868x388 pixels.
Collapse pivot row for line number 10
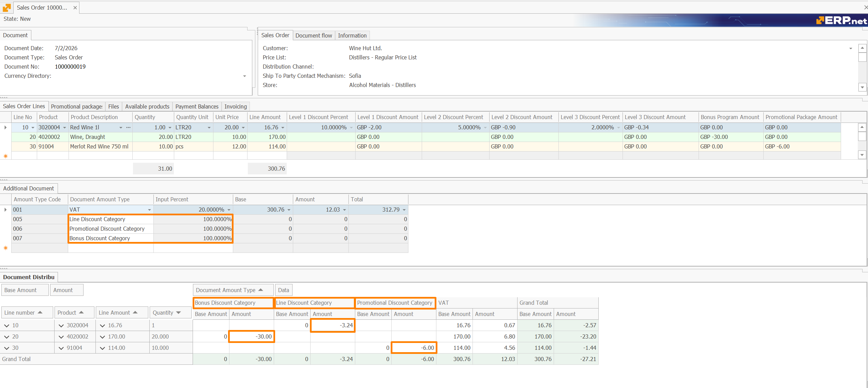tap(6, 326)
